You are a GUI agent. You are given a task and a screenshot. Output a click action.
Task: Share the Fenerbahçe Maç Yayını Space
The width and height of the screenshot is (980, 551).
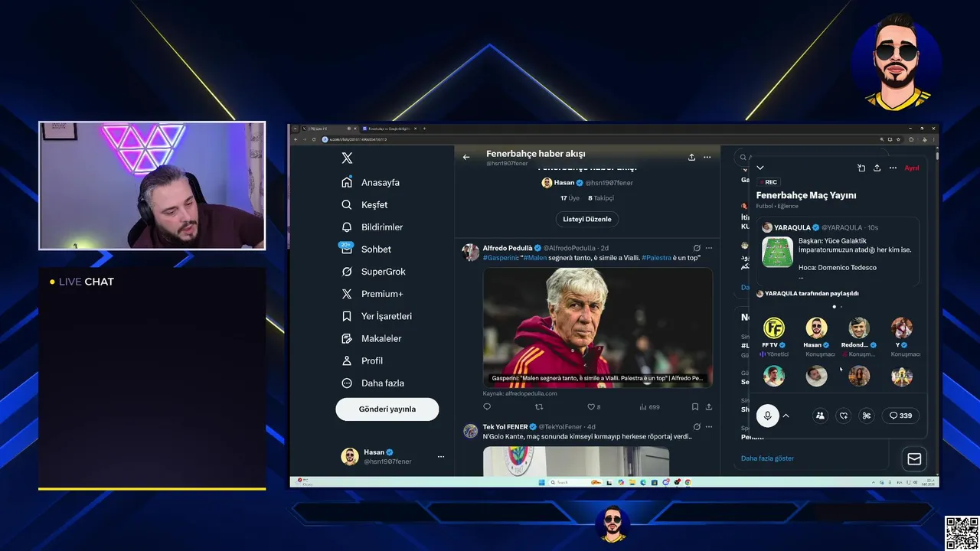pos(877,168)
